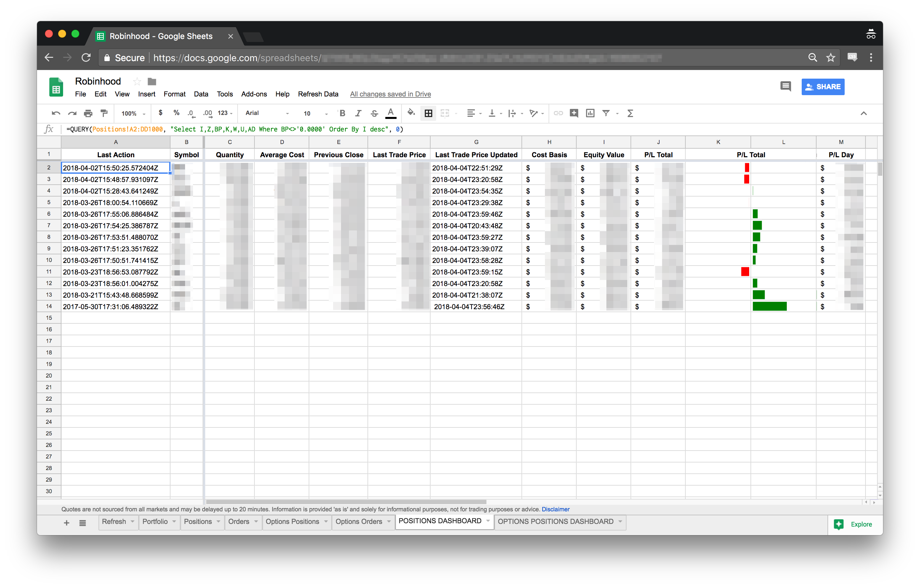920x588 pixels.
Task: Open the Disclaimer link
Action: (555, 509)
